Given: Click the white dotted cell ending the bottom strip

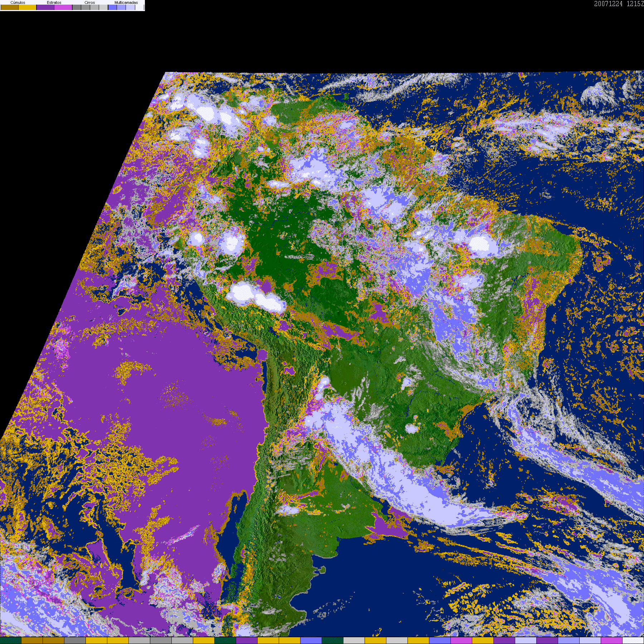Looking at the screenshot, I should (633, 640).
